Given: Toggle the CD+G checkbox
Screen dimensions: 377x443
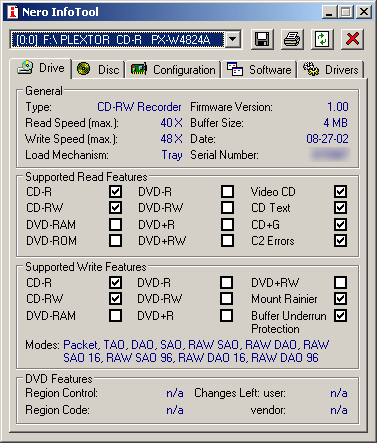Looking at the screenshot, I should click(x=340, y=224).
